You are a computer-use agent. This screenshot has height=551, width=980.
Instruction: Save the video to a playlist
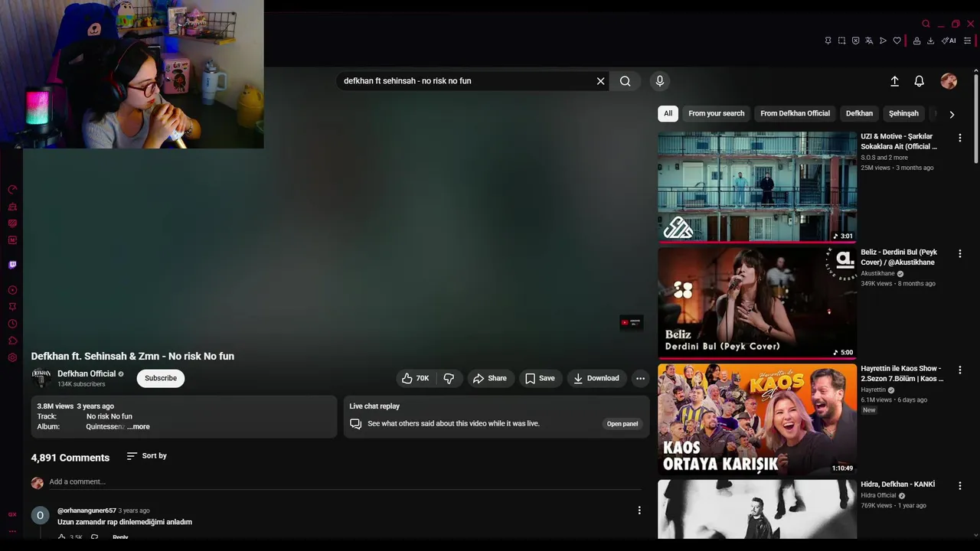pyautogui.click(x=540, y=378)
